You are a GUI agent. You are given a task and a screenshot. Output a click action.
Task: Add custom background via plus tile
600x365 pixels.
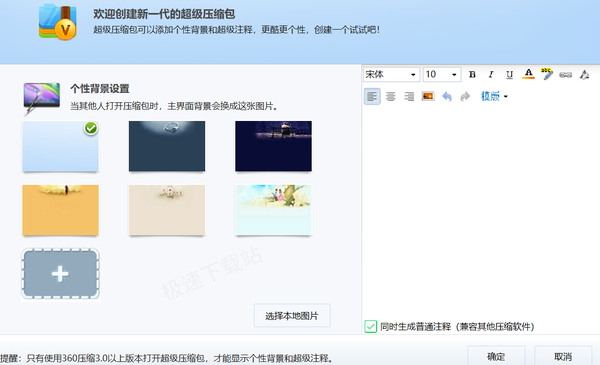click(x=60, y=274)
